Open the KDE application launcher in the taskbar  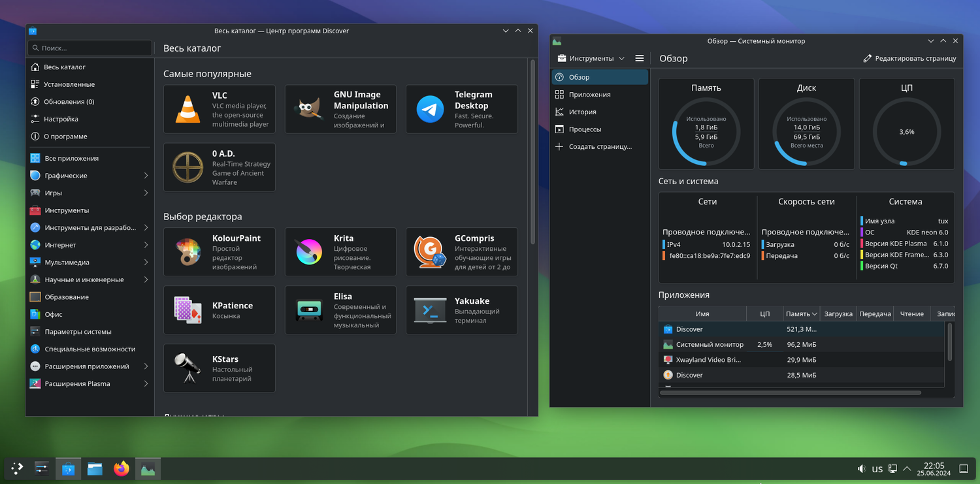click(x=17, y=468)
